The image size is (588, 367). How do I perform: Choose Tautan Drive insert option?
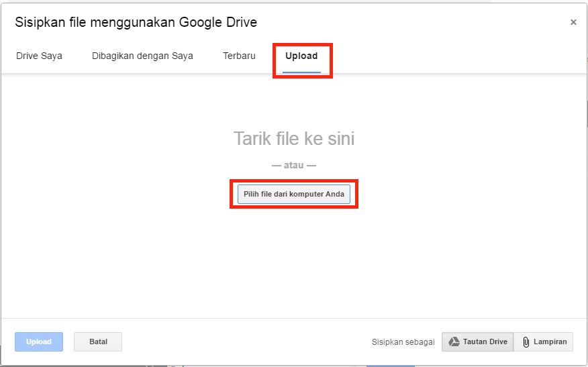click(x=478, y=342)
